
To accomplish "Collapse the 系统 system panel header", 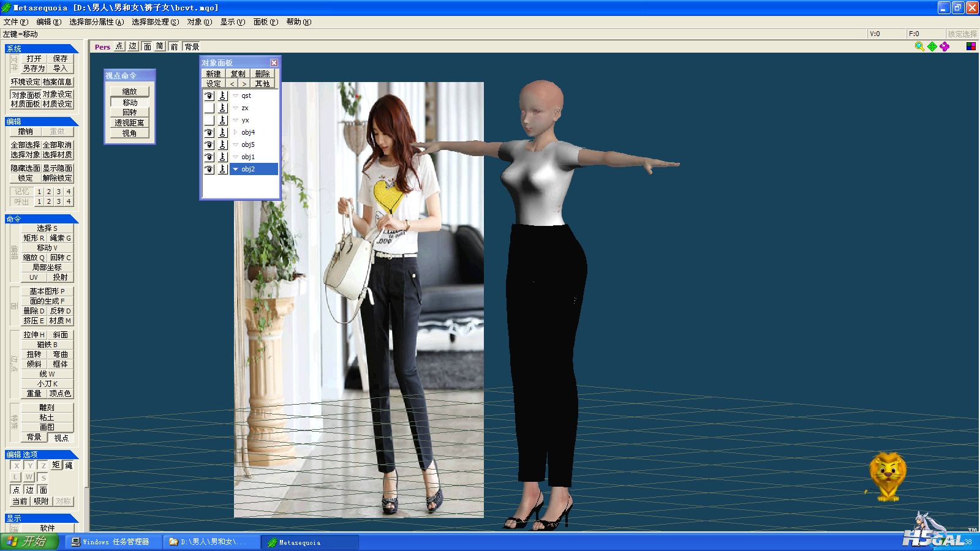I will (x=42, y=48).
